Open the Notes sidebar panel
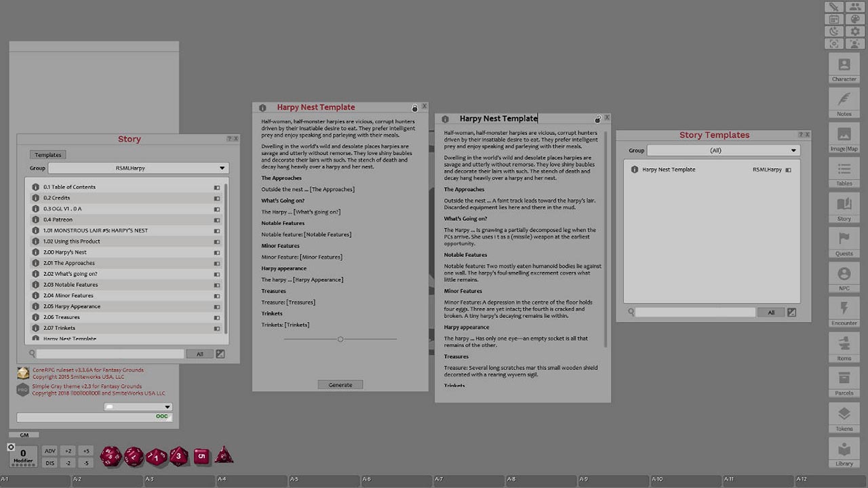The width and height of the screenshot is (868, 488). tap(844, 102)
